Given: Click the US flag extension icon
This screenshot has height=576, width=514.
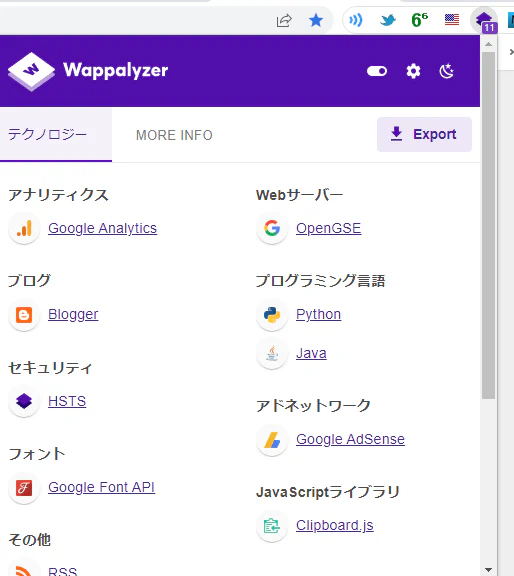Looking at the screenshot, I should point(452,19).
